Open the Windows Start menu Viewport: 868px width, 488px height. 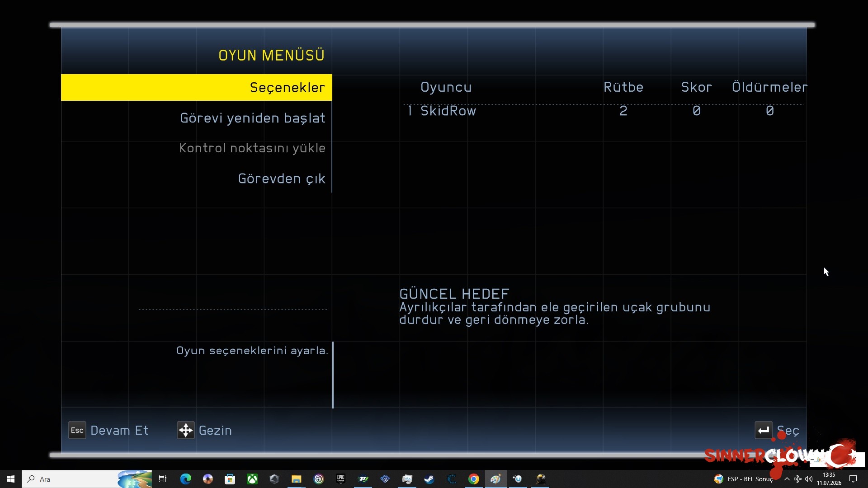(x=11, y=479)
